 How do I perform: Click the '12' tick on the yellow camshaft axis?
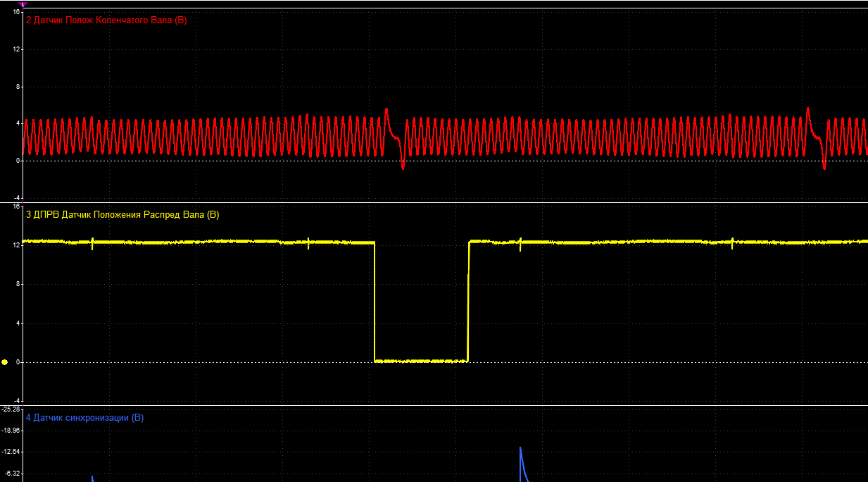point(16,245)
